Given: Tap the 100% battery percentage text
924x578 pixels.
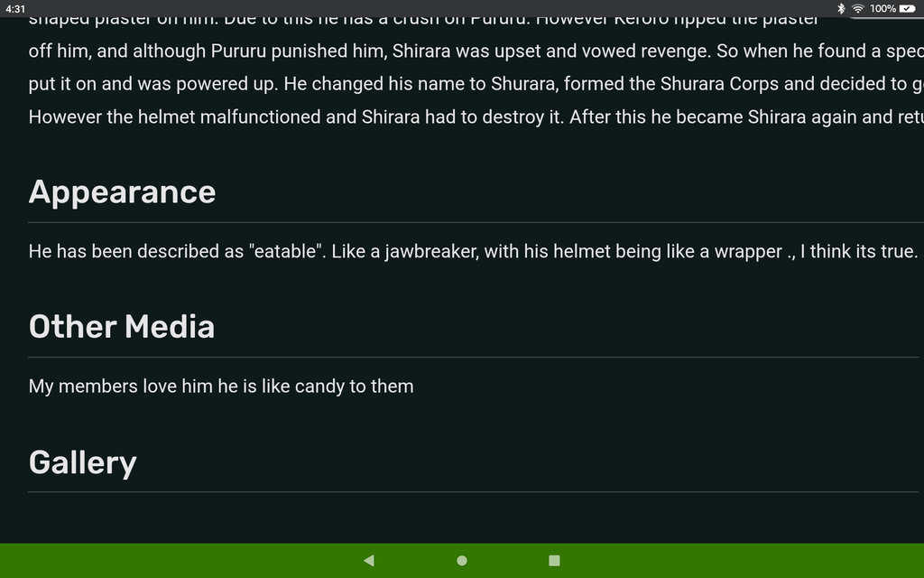Looking at the screenshot, I should point(882,8).
